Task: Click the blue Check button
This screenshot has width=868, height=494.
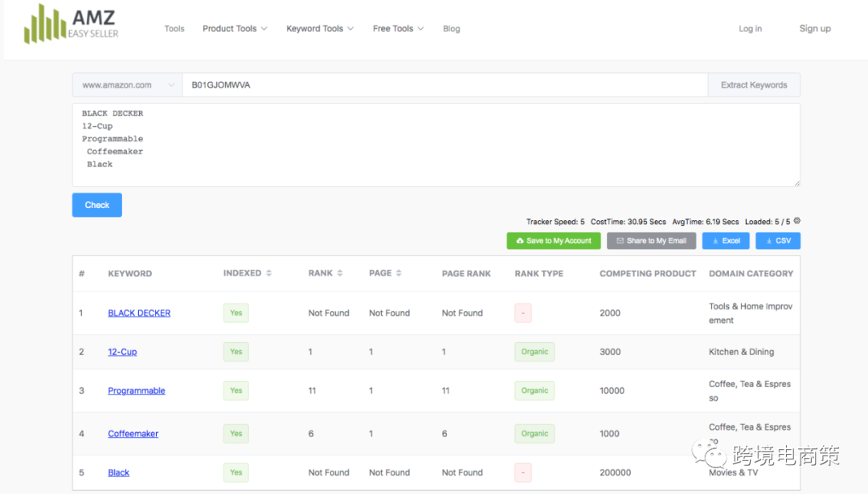Action: coord(97,205)
